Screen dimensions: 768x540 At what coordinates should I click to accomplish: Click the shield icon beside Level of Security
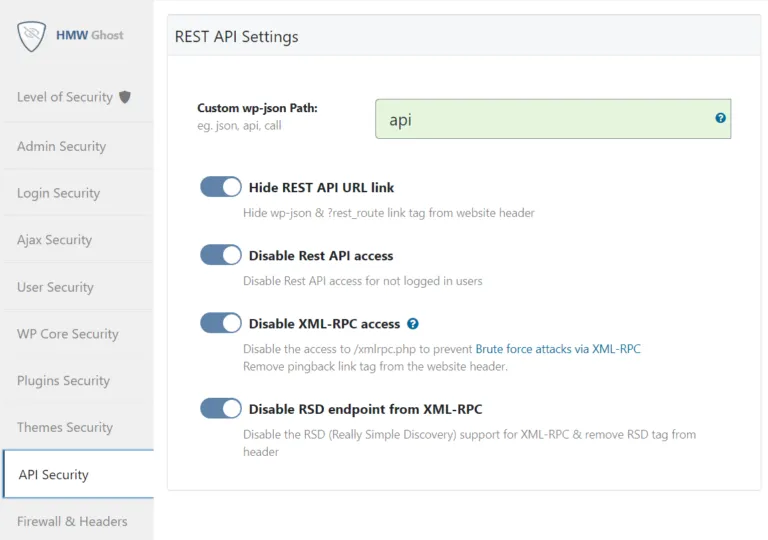click(125, 97)
